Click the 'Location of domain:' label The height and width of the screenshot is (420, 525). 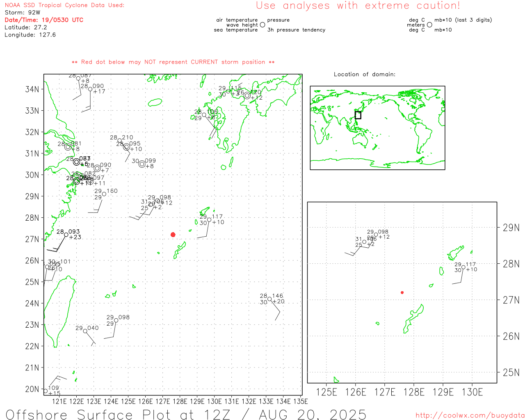[365, 74]
